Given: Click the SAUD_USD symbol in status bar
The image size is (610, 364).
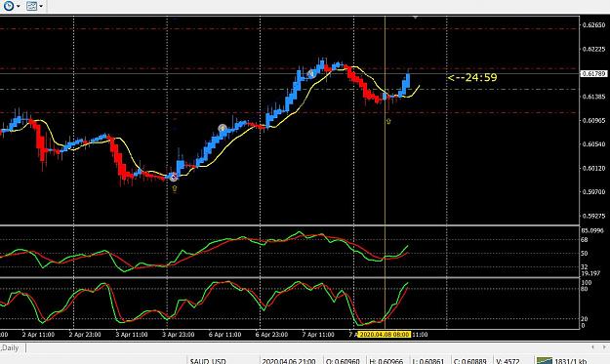Looking at the screenshot, I should click(x=208, y=361).
